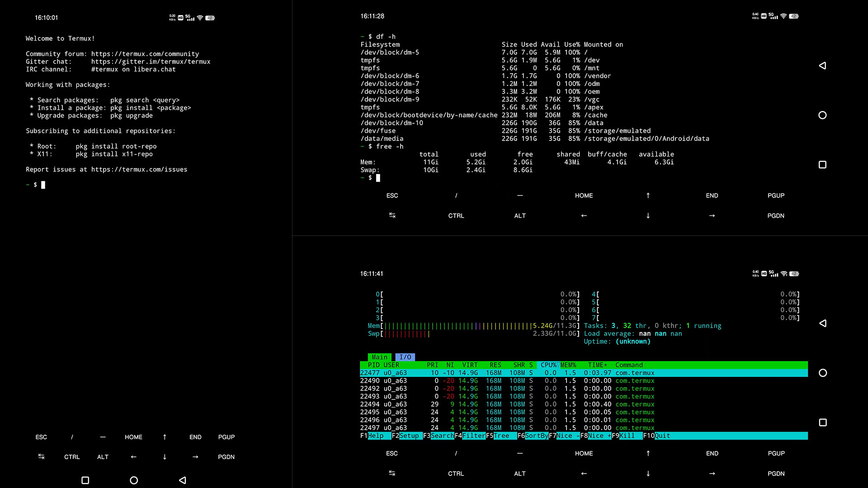Tap recents square icon in left panel navigation

(x=85, y=480)
